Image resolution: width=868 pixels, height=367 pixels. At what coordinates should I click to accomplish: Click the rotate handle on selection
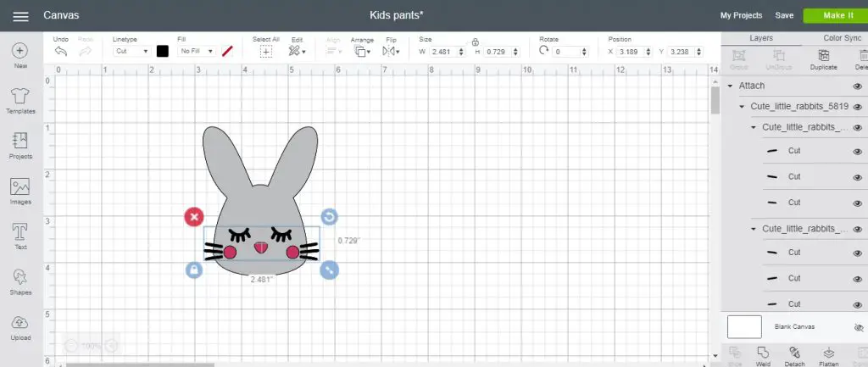click(330, 217)
